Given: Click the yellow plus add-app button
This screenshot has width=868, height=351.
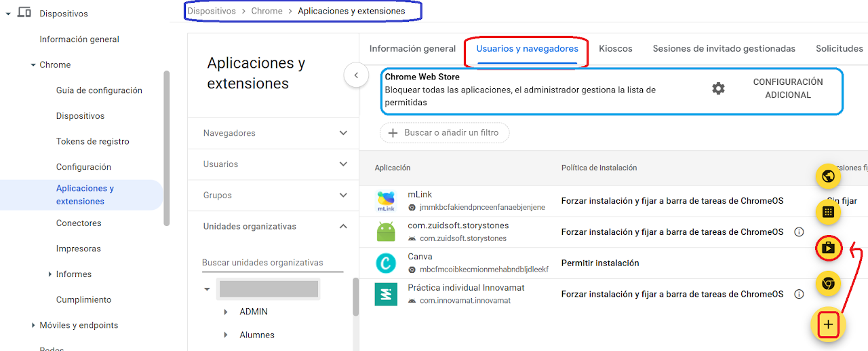Looking at the screenshot, I should click(827, 325).
